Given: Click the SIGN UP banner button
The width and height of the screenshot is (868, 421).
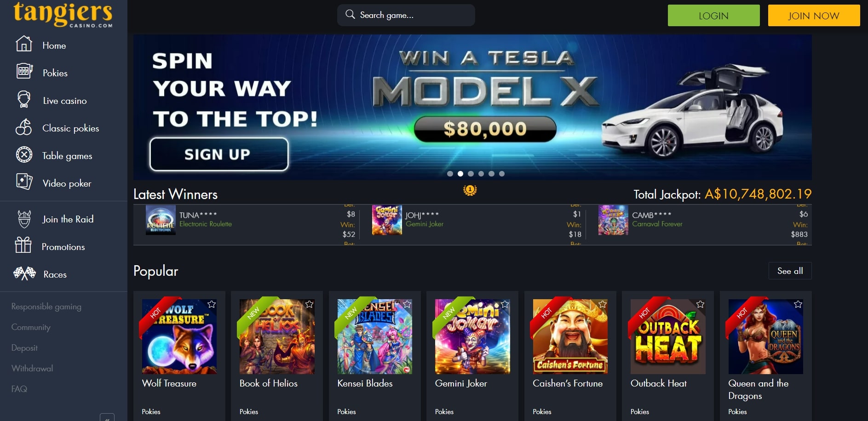Looking at the screenshot, I should coord(219,154).
